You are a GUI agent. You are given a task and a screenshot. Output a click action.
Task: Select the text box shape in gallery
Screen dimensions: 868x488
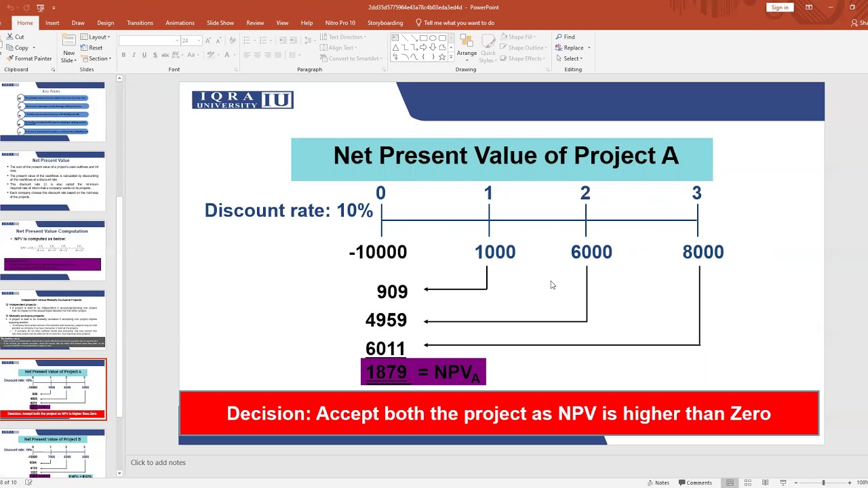coord(395,38)
